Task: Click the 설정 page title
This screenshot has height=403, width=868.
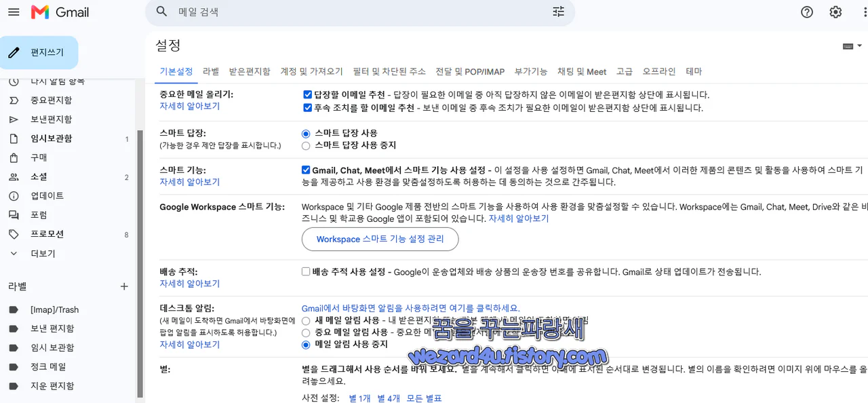Action: 168,45
